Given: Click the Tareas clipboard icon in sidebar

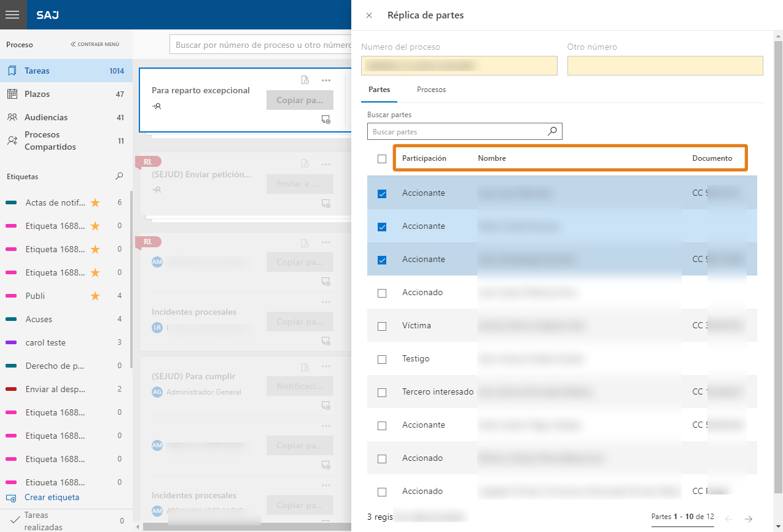Looking at the screenshot, I should click(x=12, y=71).
